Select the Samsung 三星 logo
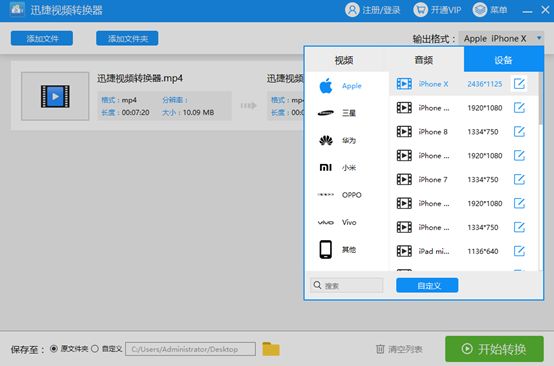Viewport: 554px width, 366px height. coord(326,113)
